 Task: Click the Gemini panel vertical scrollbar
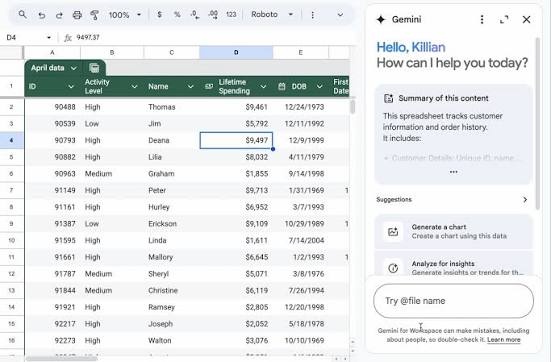(537, 123)
